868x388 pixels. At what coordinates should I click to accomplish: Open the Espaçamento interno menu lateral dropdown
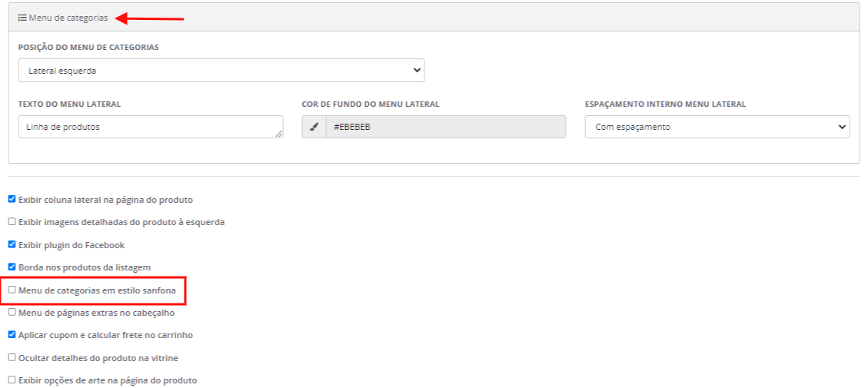click(717, 127)
